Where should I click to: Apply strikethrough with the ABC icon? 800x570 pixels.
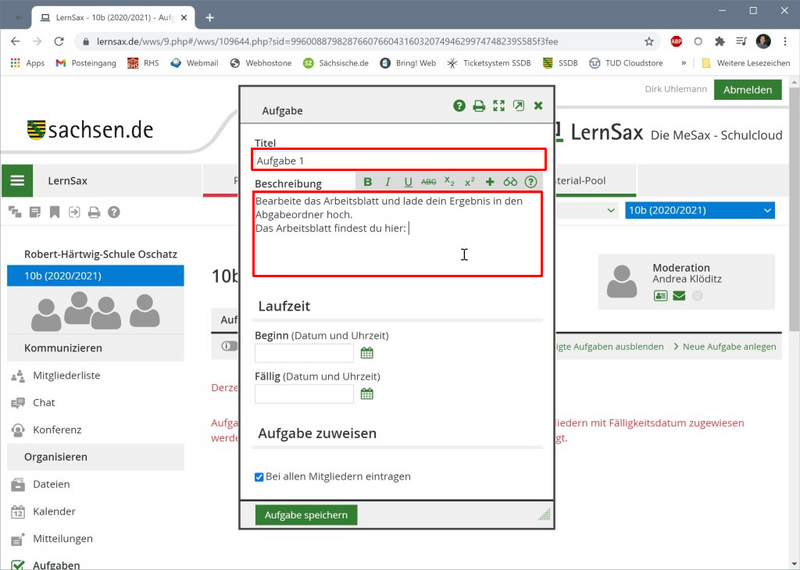(429, 182)
